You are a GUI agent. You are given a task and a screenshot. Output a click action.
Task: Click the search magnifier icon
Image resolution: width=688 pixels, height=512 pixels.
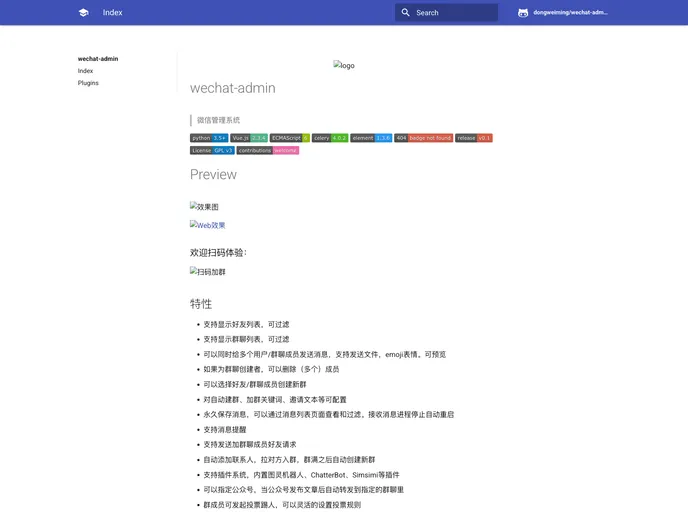405,13
